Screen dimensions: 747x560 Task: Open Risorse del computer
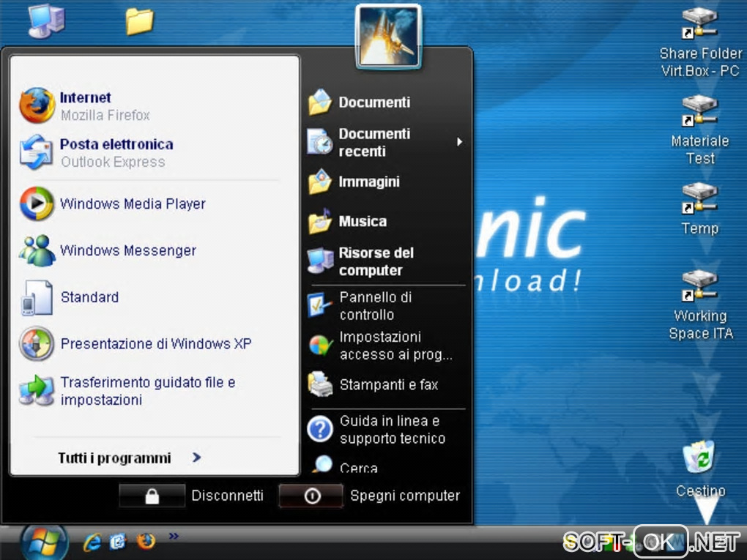(375, 261)
